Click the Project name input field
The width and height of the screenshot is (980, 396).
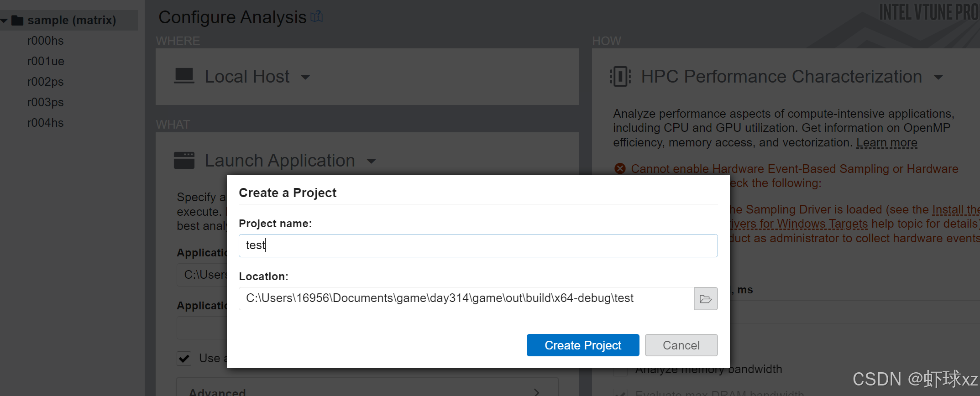pos(478,245)
